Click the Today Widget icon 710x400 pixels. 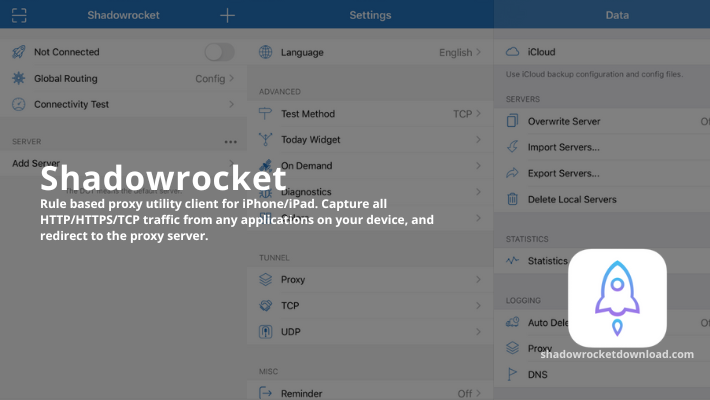265,140
